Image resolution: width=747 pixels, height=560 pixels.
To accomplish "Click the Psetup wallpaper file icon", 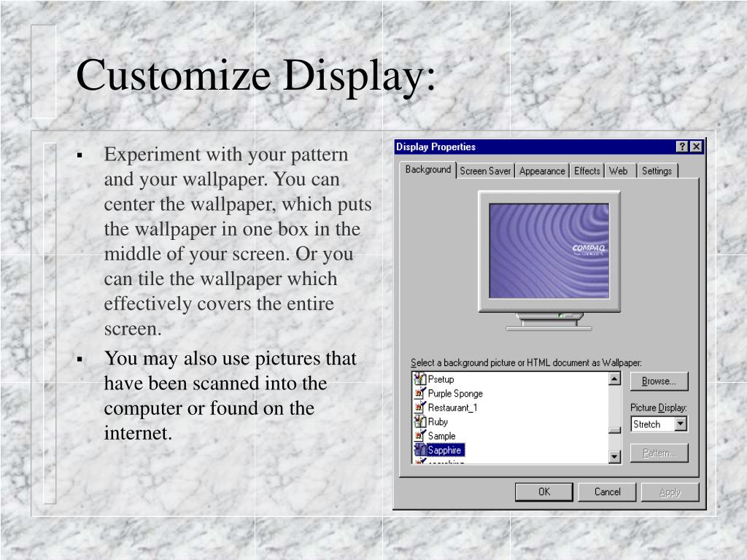I will tap(419, 379).
